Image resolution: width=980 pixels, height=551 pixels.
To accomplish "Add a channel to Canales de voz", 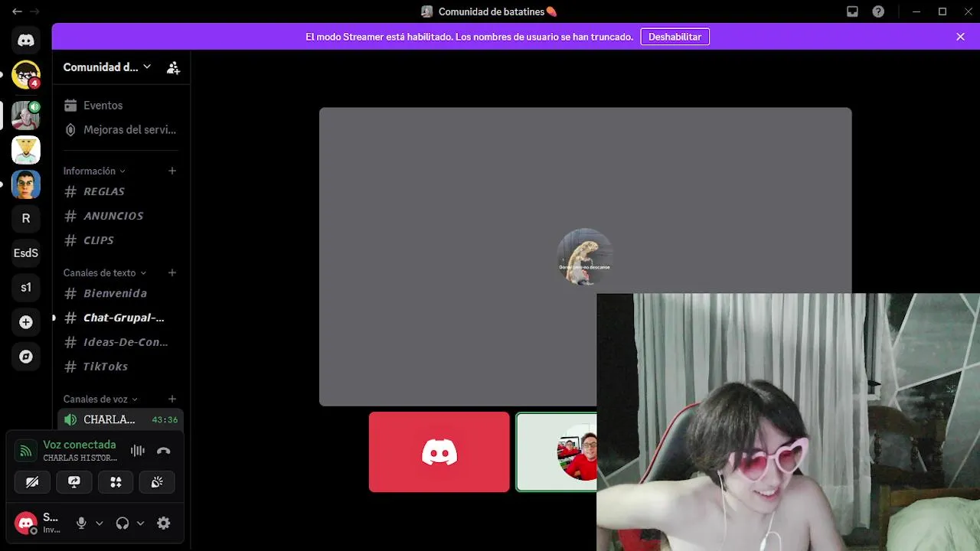I will point(172,399).
